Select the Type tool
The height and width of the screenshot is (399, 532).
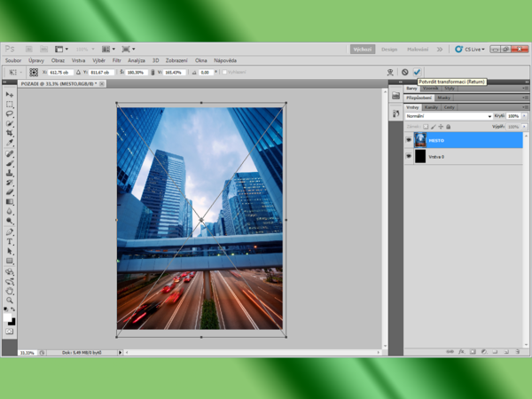pos(10,241)
